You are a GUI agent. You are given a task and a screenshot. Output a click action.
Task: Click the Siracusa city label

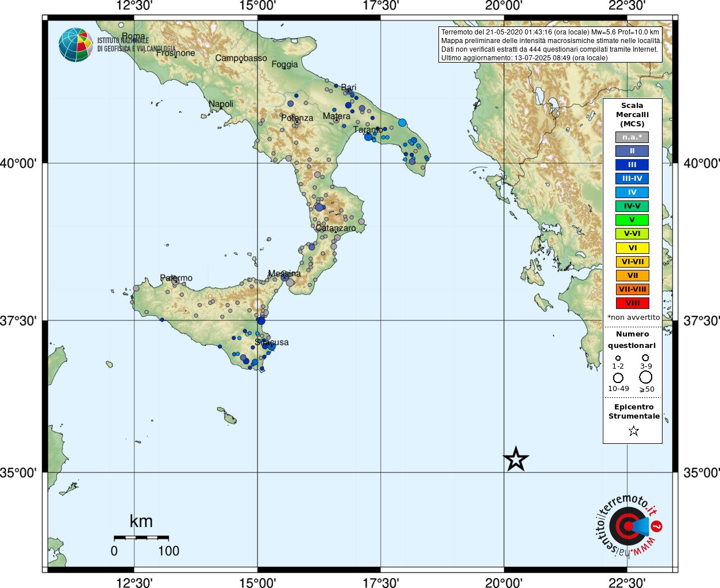coord(272,342)
